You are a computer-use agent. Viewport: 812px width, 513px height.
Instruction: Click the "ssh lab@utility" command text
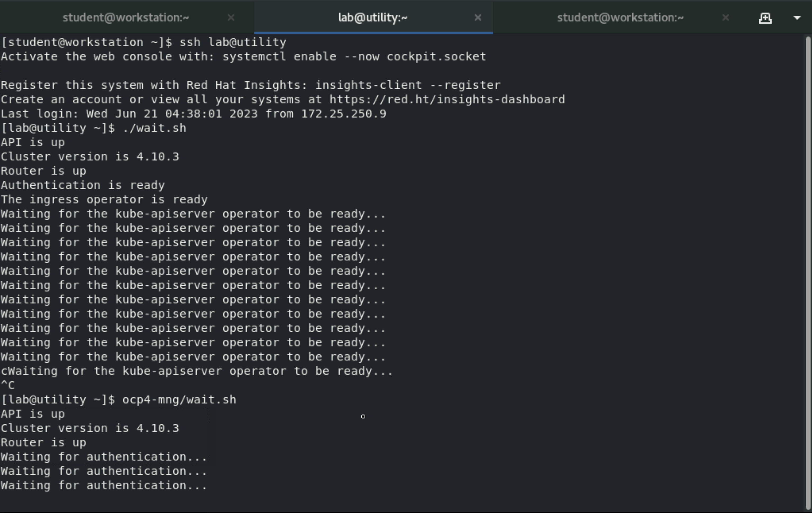point(233,43)
